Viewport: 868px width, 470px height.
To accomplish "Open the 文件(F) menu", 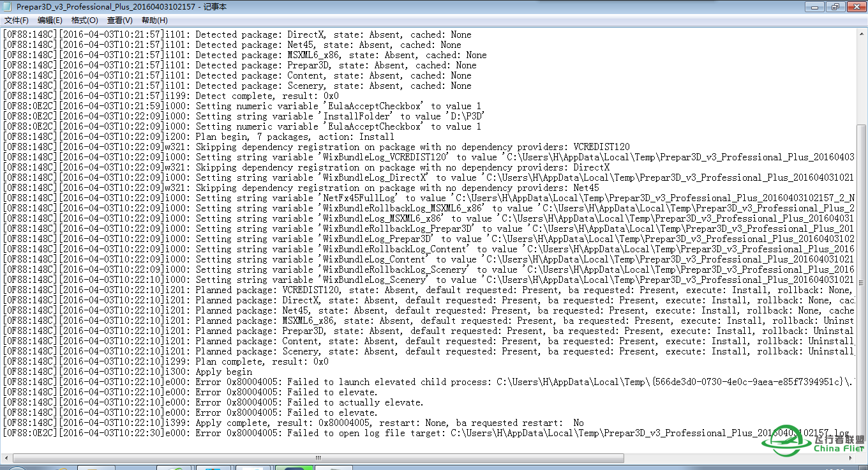I will [x=16, y=20].
